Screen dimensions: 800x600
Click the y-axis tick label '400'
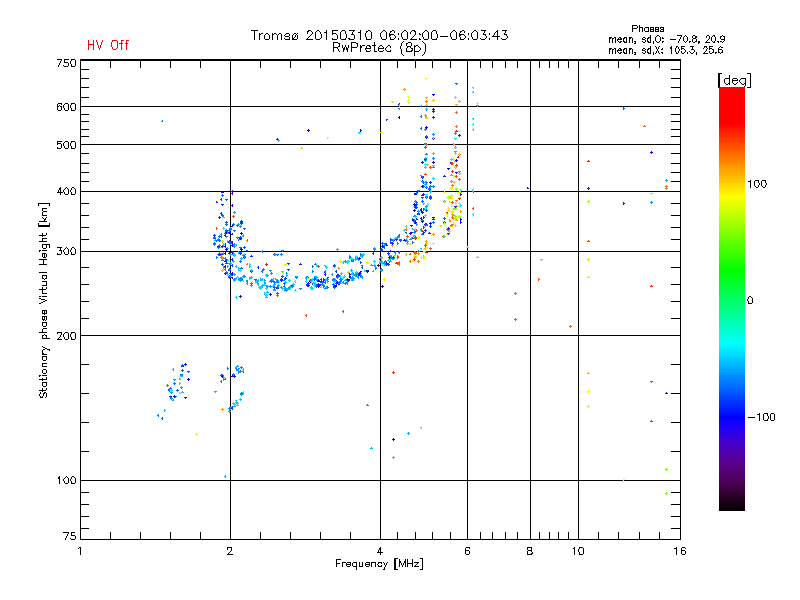tap(66, 192)
